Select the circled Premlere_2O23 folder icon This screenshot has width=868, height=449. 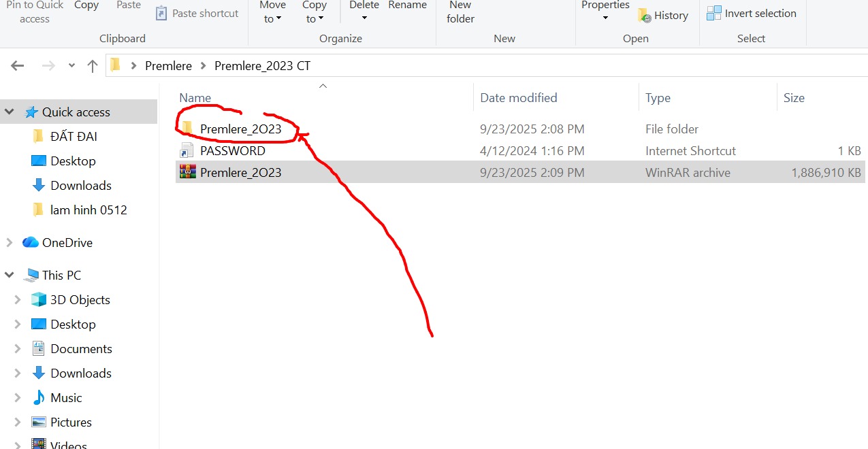[187, 129]
